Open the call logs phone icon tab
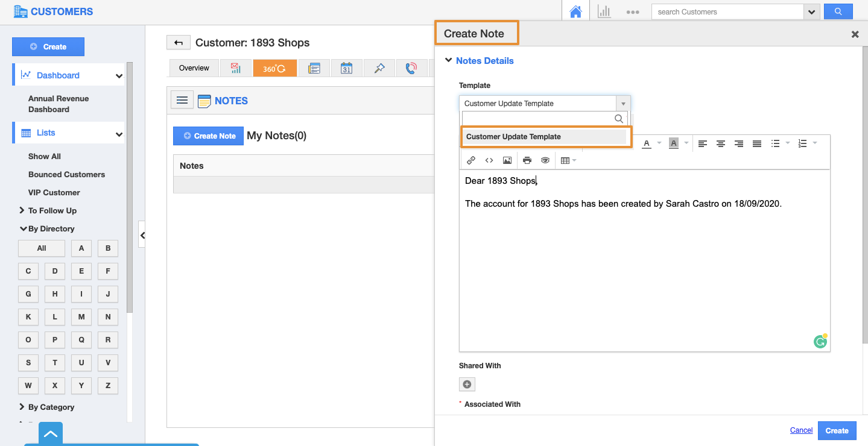The height and width of the screenshot is (446, 868). (x=411, y=68)
